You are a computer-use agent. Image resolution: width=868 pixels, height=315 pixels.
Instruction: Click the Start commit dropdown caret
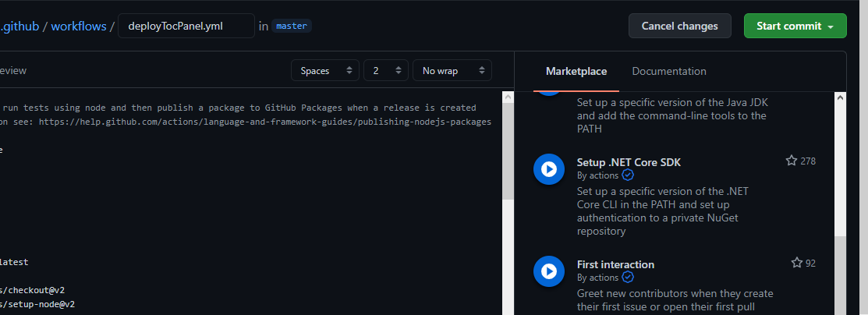pos(831,27)
